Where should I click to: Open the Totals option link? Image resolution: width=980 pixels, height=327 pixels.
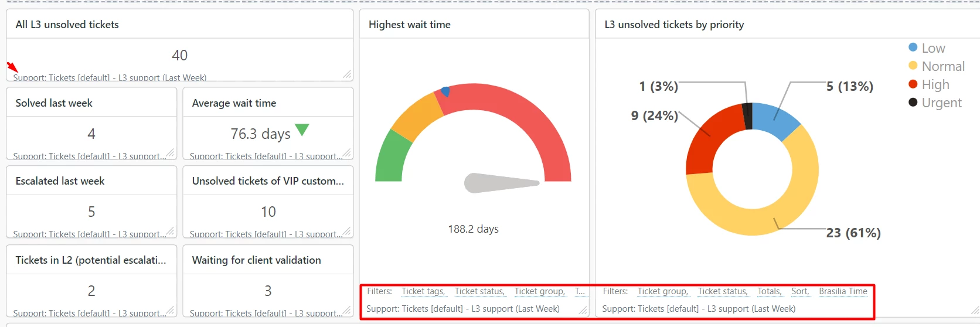[x=770, y=291]
